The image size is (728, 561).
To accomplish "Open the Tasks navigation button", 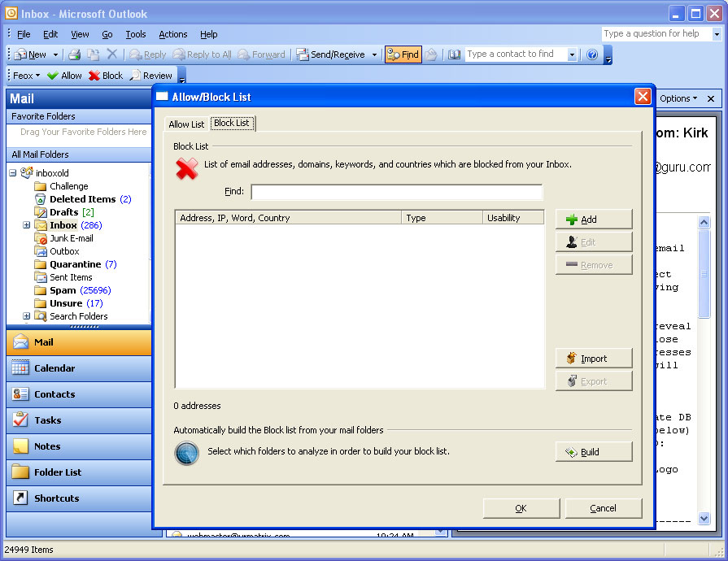I will pos(79,420).
